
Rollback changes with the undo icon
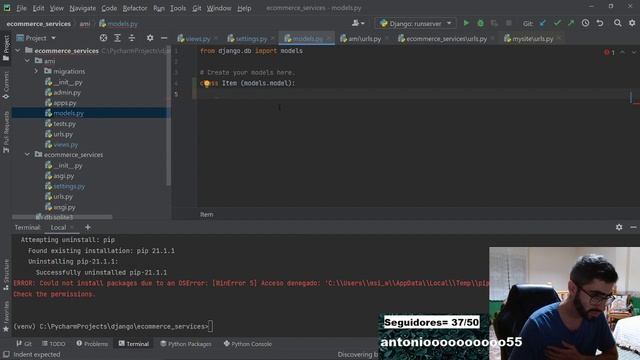coord(600,23)
